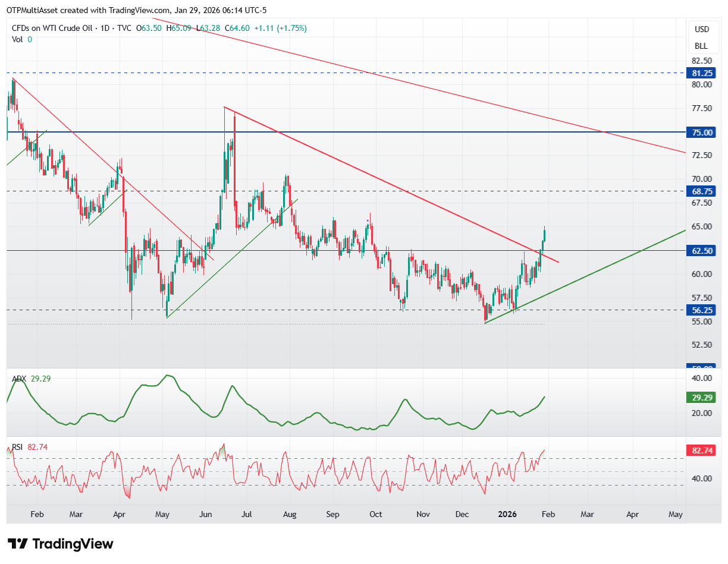Click the 75.00 horizontal line price tag

(702, 133)
